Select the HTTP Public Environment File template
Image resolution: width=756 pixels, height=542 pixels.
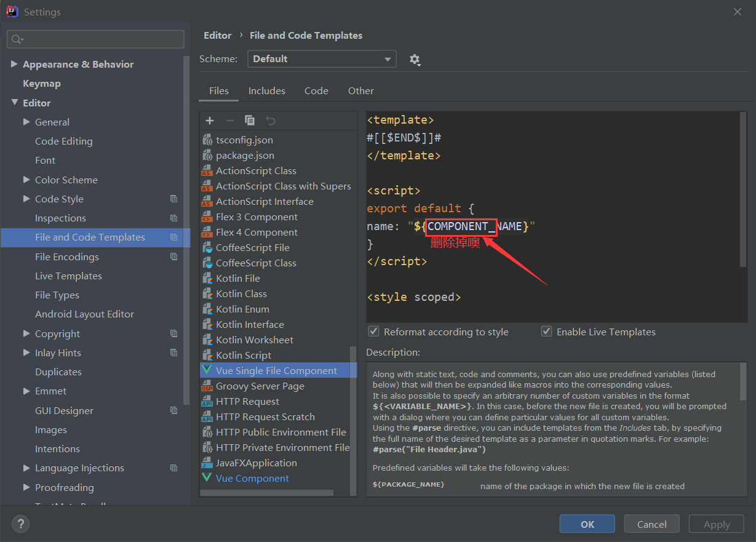[x=281, y=432]
